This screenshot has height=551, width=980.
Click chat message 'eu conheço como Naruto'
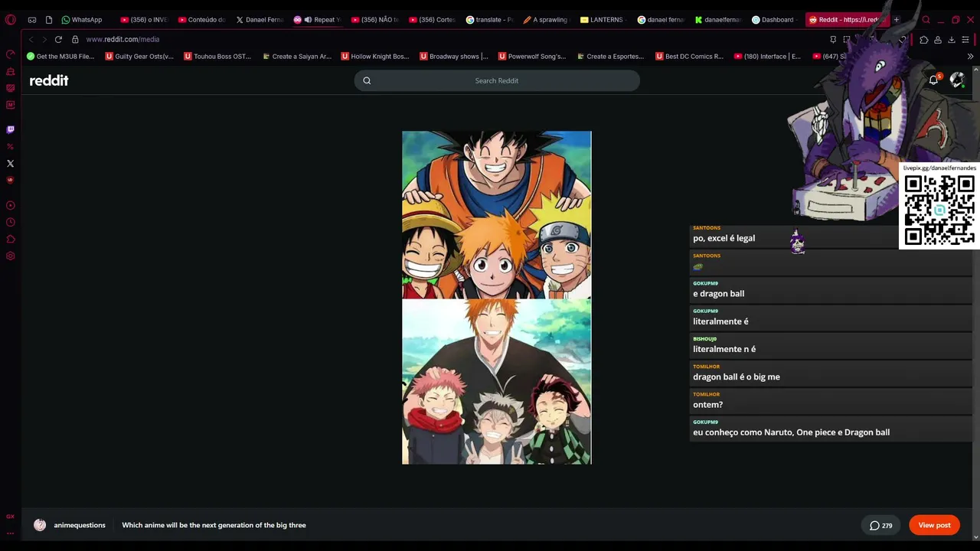[x=791, y=432]
